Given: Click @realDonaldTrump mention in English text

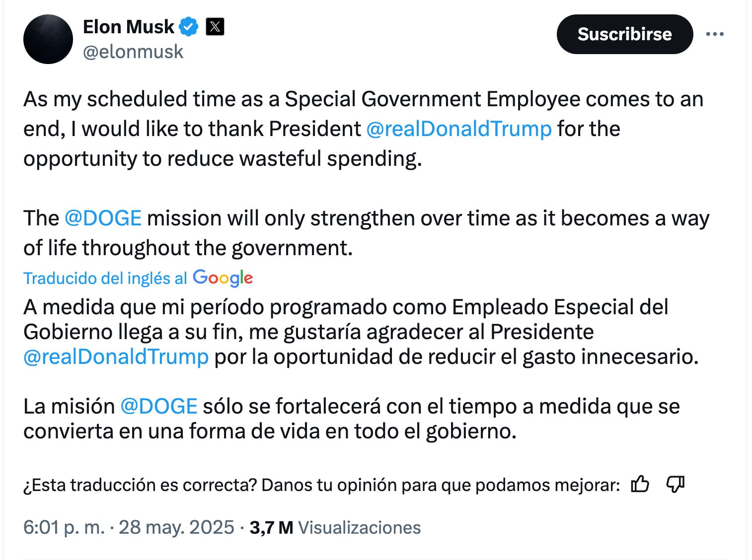Looking at the screenshot, I should pos(458,129).
